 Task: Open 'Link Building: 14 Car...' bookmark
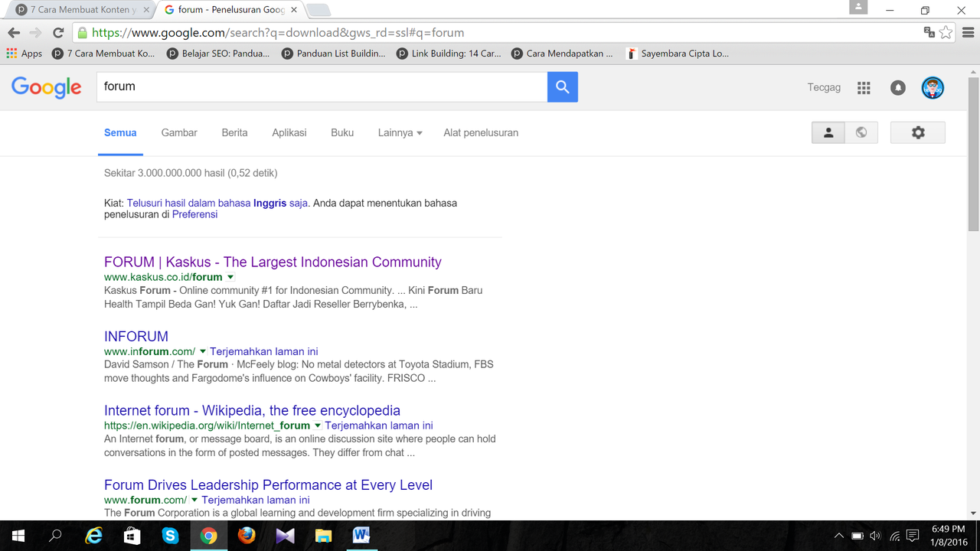tap(449, 54)
